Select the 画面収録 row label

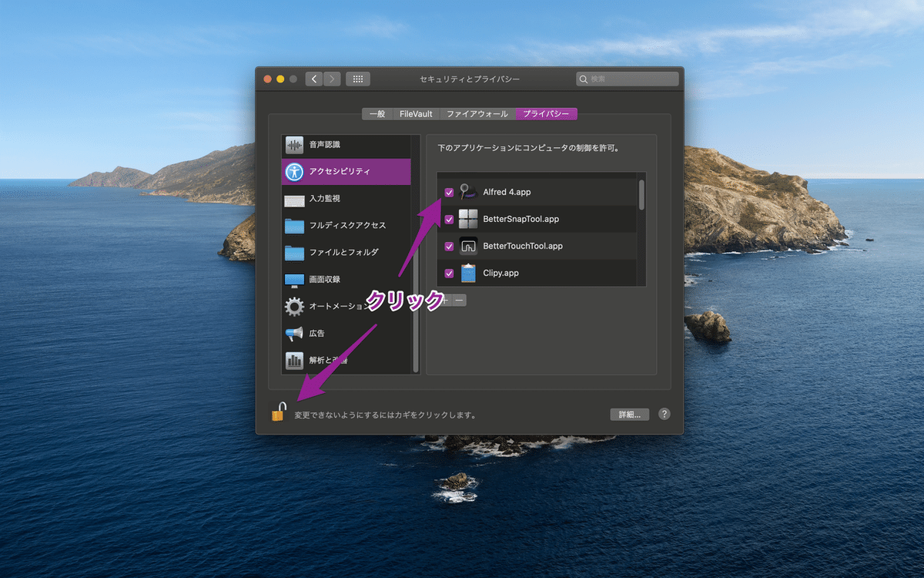pos(324,280)
